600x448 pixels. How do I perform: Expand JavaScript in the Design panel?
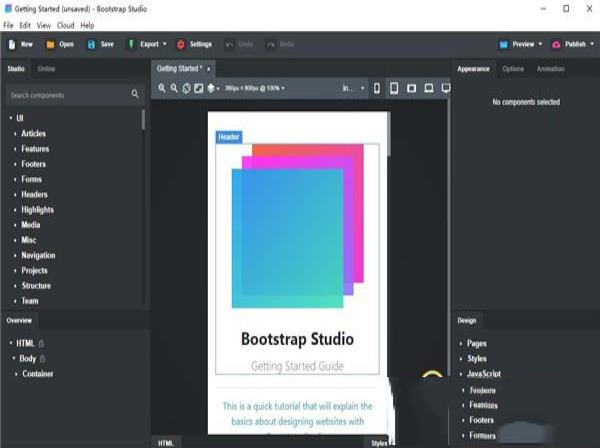[461, 374]
